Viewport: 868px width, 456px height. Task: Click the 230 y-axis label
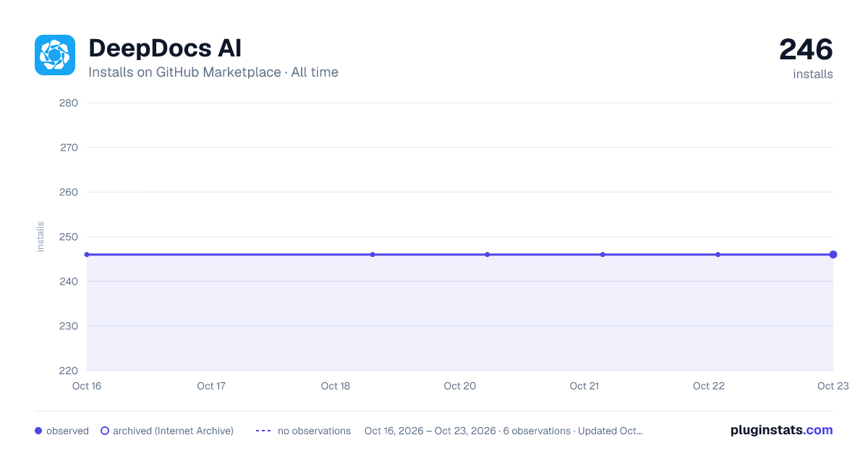tap(69, 326)
